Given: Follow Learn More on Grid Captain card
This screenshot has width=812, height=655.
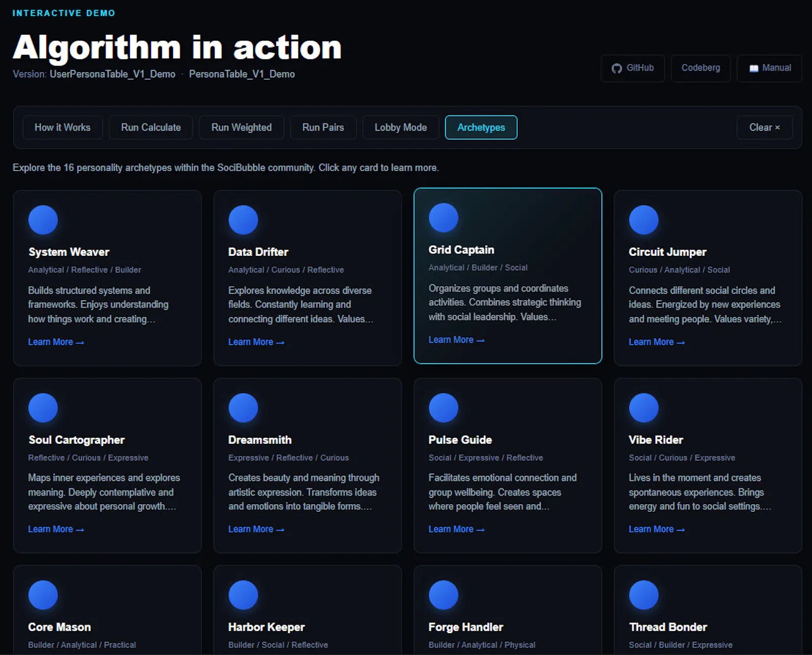Looking at the screenshot, I should (x=456, y=340).
